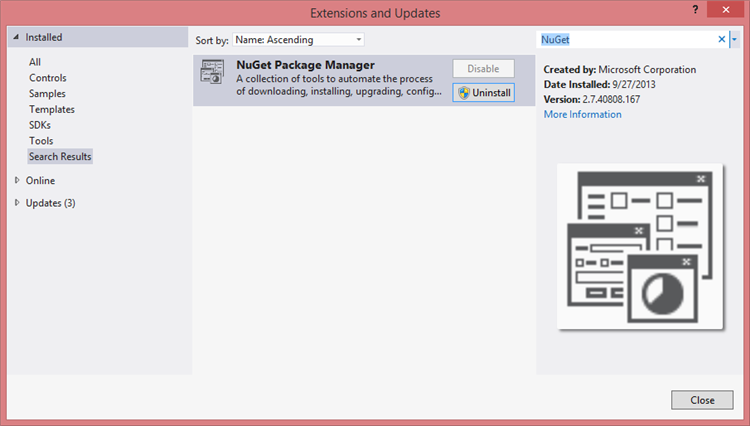750x426 pixels.
Task: Close the dialog with the title bar X
Action: (x=726, y=10)
